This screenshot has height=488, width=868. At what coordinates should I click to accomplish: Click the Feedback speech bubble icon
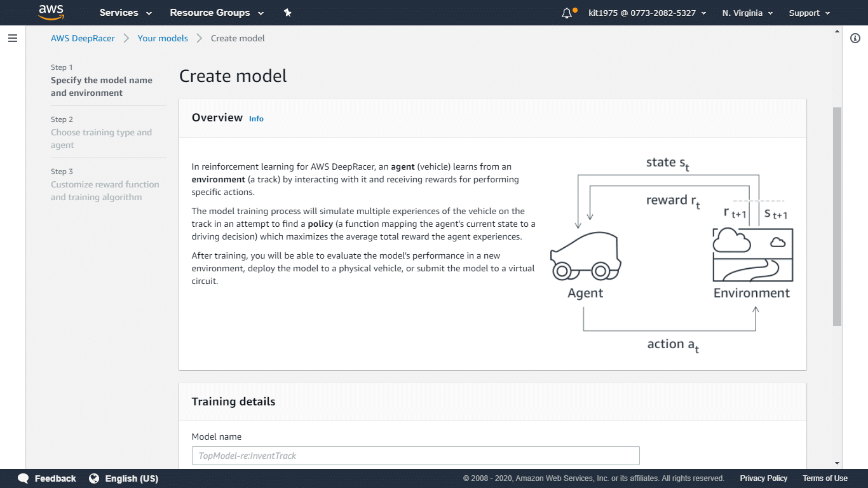(x=23, y=478)
